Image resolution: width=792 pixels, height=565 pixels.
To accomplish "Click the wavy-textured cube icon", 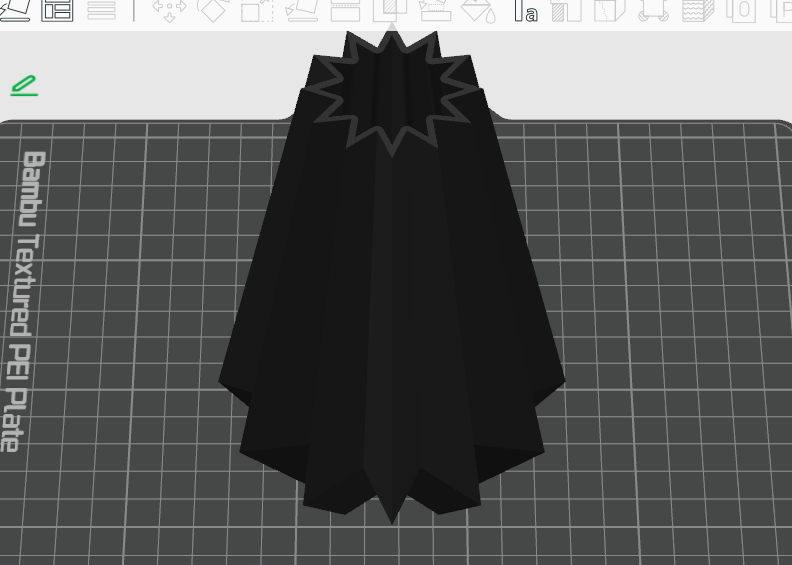I will pyautogui.click(x=698, y=10).
